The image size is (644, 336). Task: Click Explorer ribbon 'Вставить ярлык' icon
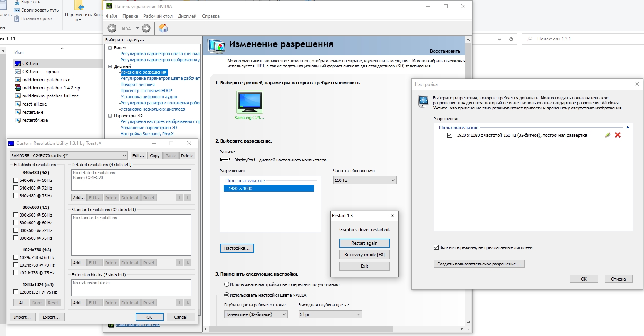point(17,18)
